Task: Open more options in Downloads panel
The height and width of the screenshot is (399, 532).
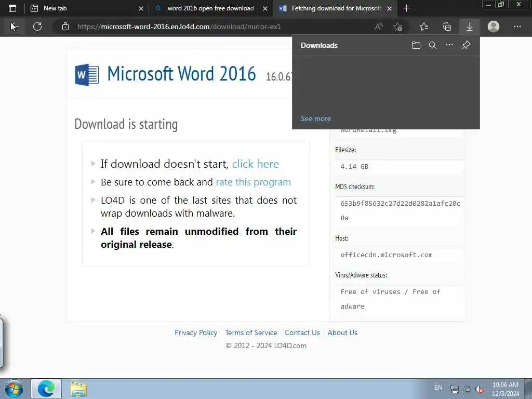Action: click(x=449, y=45)
